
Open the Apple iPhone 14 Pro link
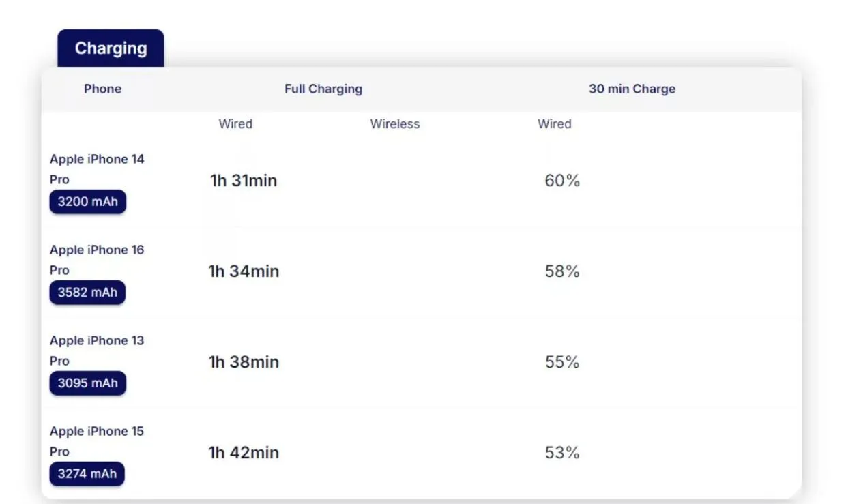click(96, 168)
